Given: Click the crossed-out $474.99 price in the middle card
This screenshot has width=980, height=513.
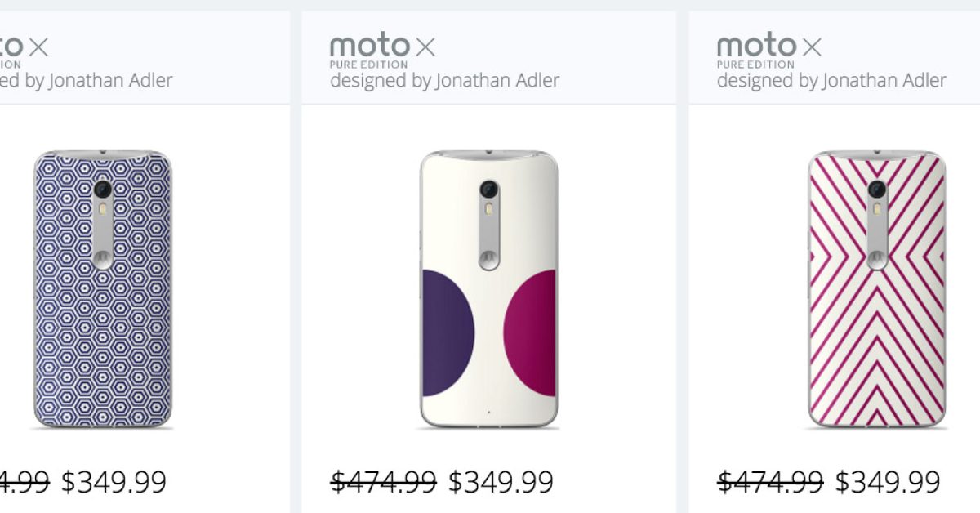Looking at the screenshot, I should (x=383, y=482).
